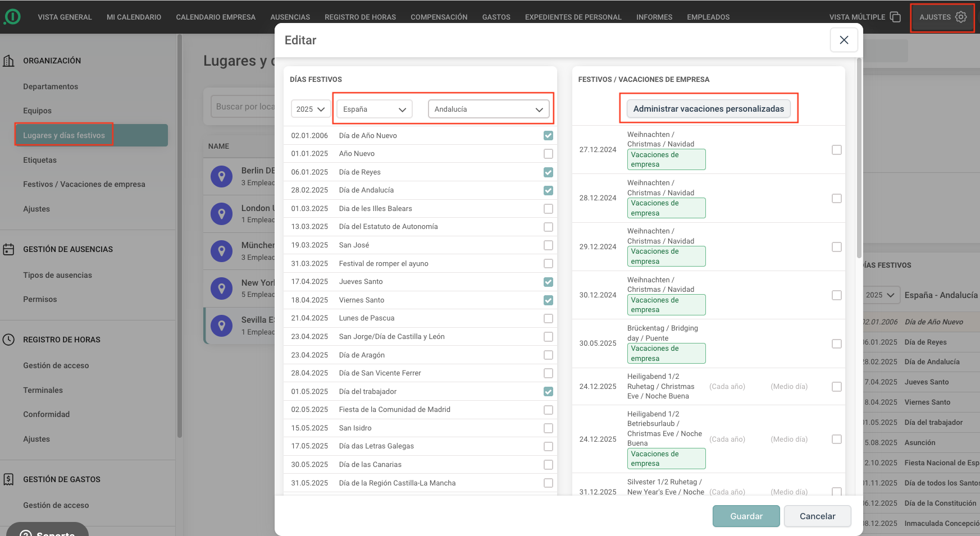Open the Andalucía region dropdown

point(488,109)
